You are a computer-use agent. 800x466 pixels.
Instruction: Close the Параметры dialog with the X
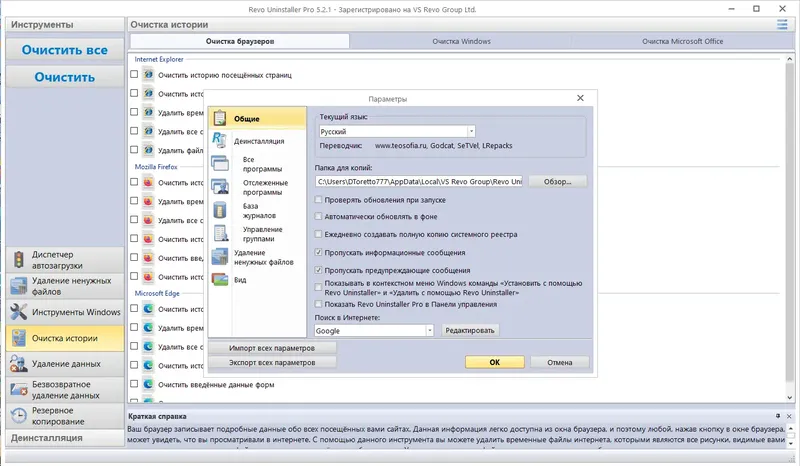pos(580,98)
